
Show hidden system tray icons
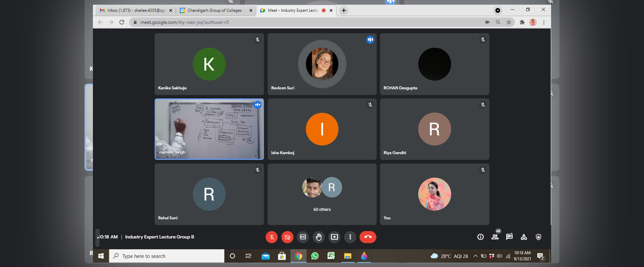(x=476, y=256)
